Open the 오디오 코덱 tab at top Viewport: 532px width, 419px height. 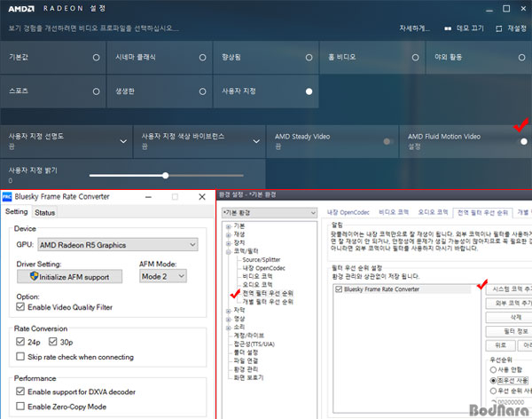[x=433, y=212]
